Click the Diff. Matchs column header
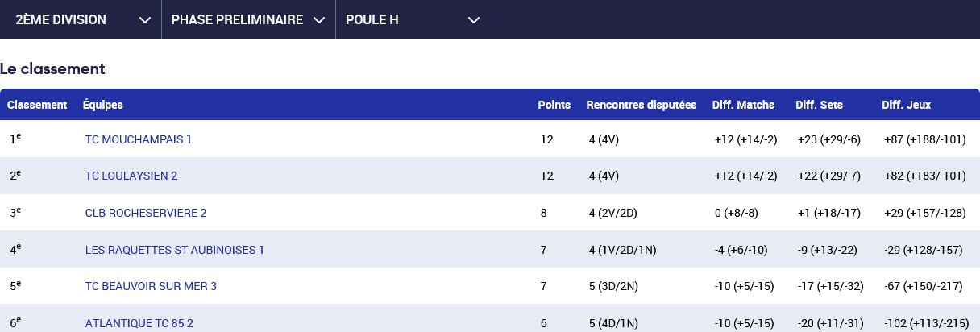This screenshot has height=332, width=980. [743, 105]
